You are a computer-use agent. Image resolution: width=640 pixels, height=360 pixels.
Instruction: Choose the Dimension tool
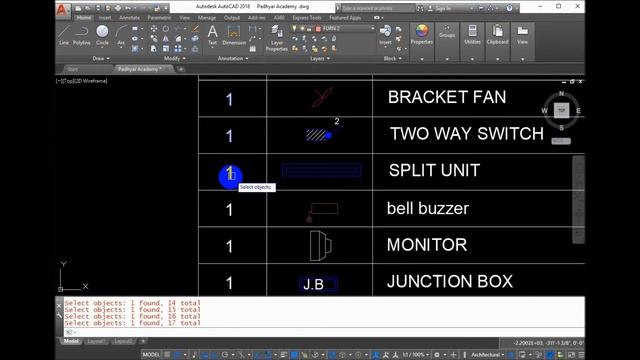[x=234, y=35]
